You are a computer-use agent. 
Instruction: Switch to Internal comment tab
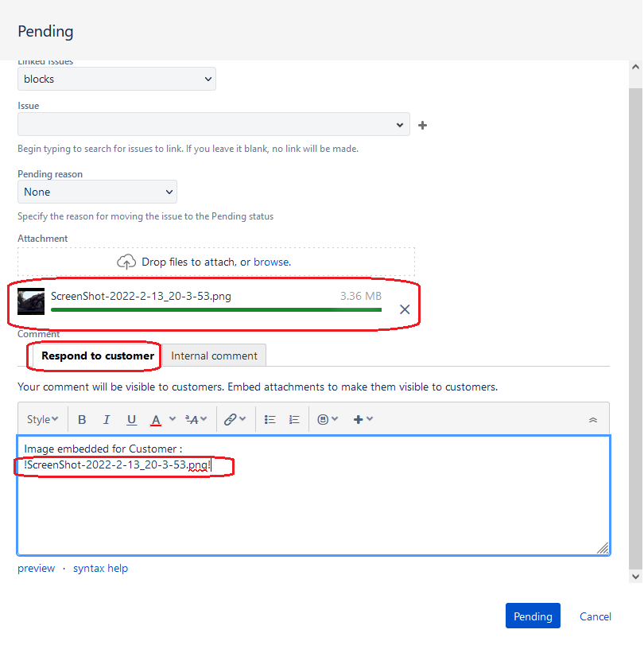coord(214,356)
